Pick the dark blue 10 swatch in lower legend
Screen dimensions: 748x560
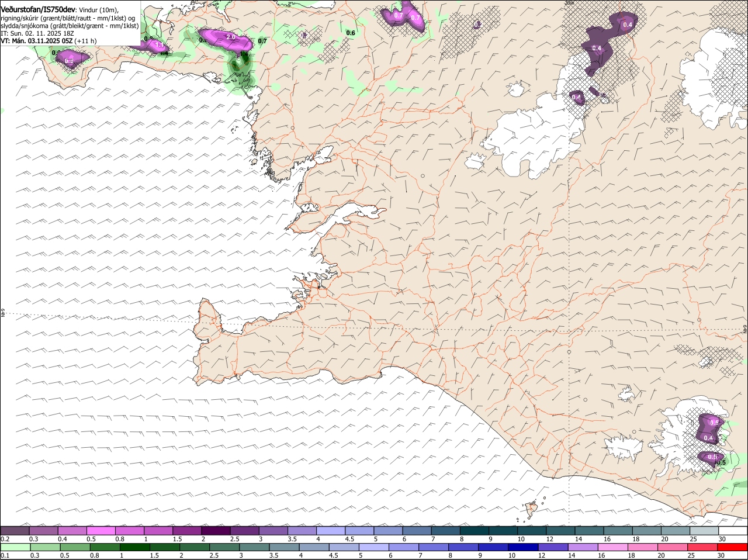(x=522, y=547)
